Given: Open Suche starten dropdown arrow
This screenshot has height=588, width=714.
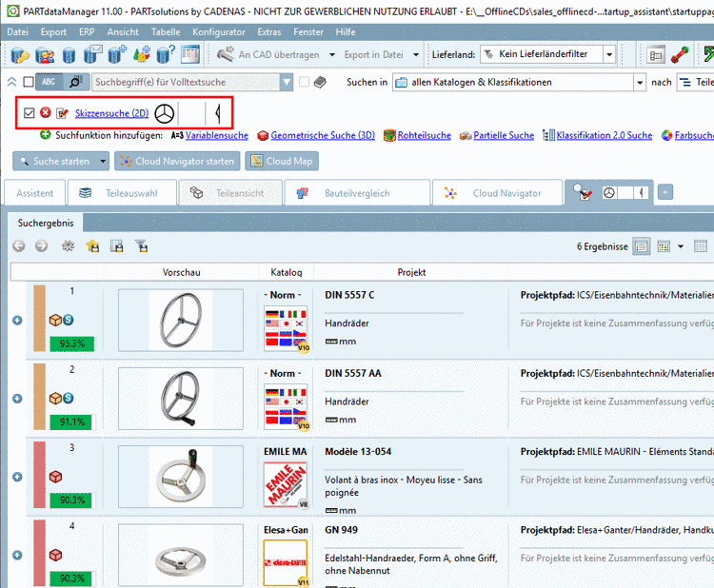Looking at the screenshot, I should (103, 161).
